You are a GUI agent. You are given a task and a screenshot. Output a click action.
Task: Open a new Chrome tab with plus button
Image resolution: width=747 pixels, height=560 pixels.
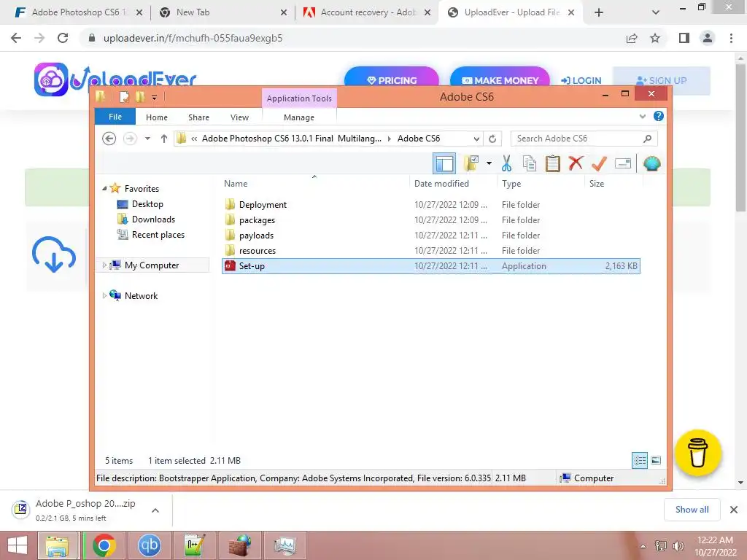click(x=599, y=13)
